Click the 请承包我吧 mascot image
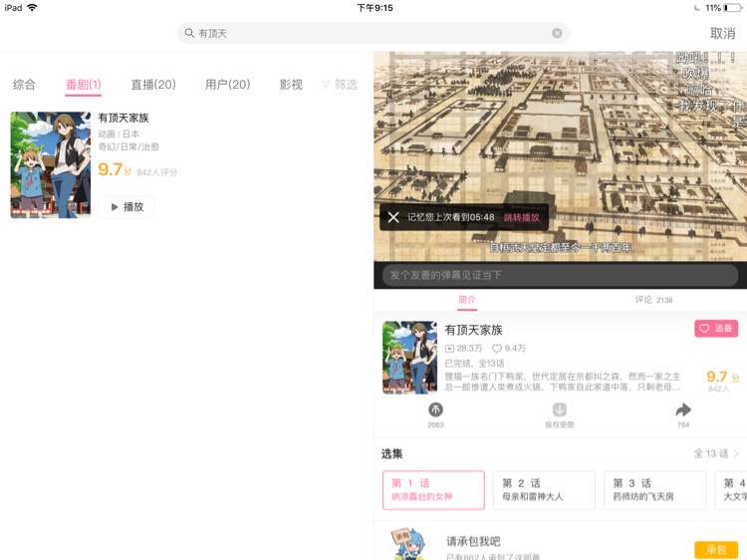This screenshot has height=560, width=747. pos(408,544)
